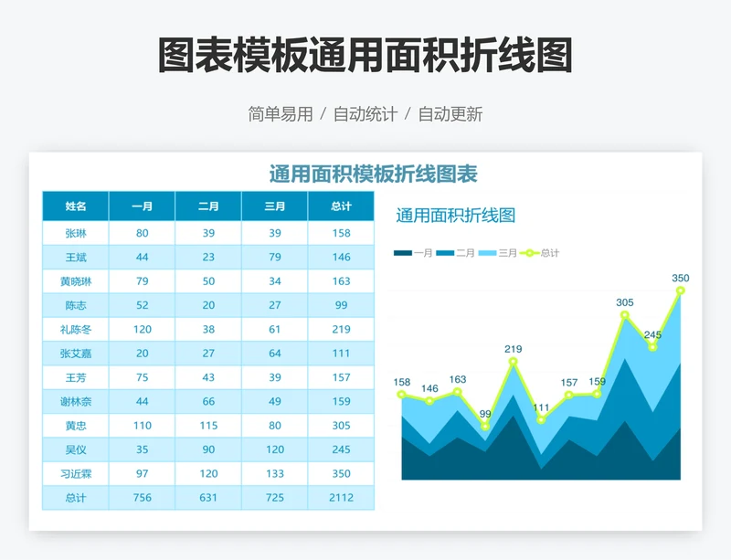Select 王斌's total cell 146
This screenshot has width=731, height=560.
point(341,257)
